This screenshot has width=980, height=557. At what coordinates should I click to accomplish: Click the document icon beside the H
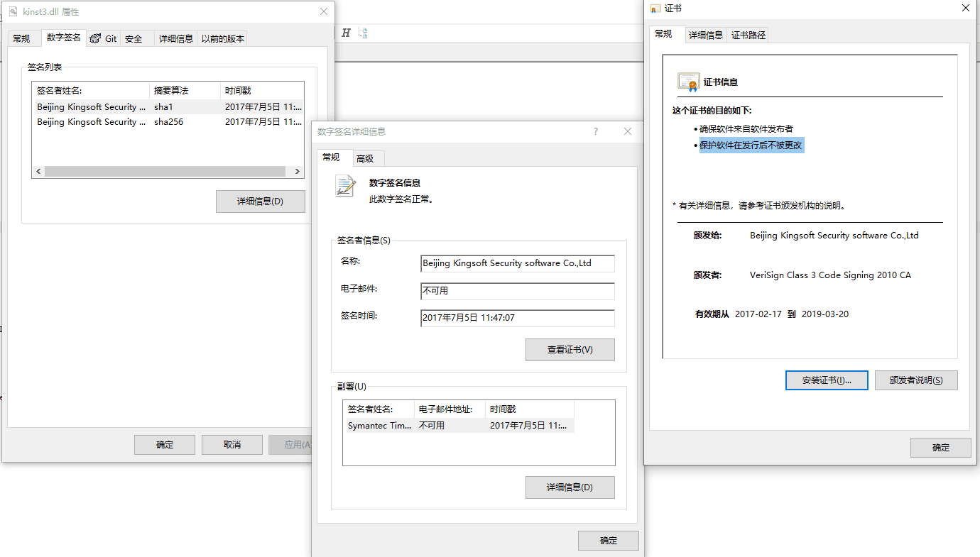click(363, 33)
